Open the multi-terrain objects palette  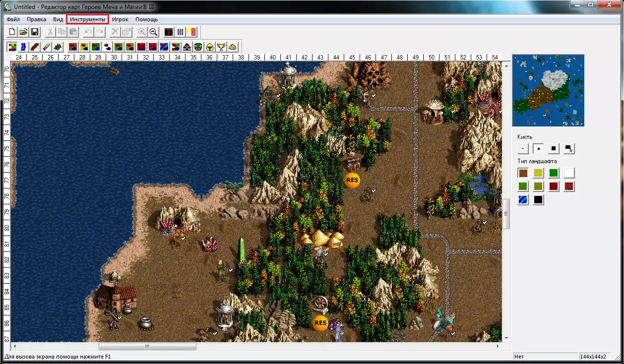click(176, 47)
